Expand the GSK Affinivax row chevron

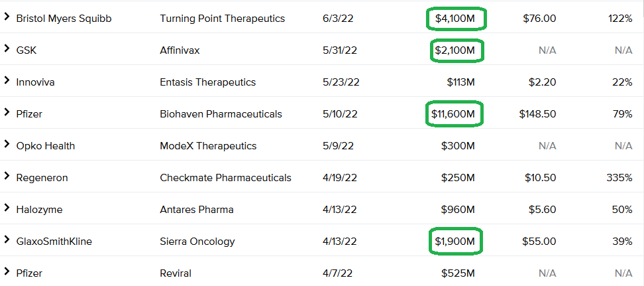[6, 48]
